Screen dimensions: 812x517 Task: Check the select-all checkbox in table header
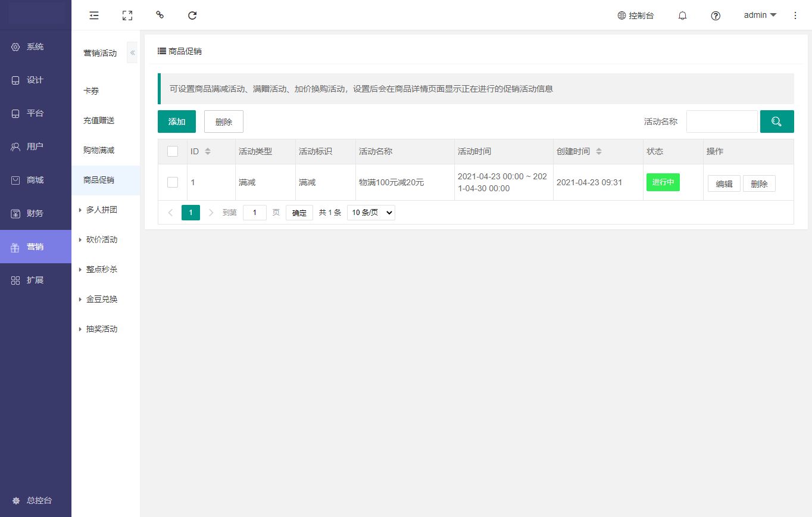173,151
